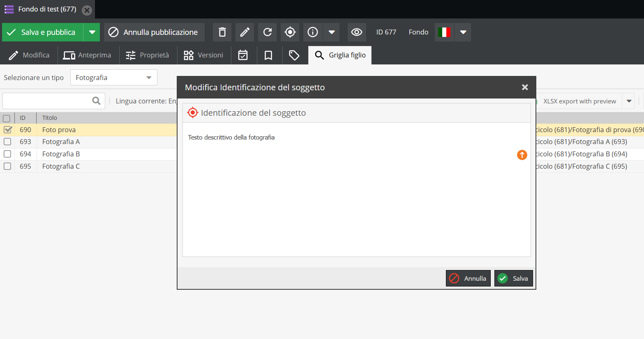Expand the Salva e pubblica dropdown arrow

point(92,32)
